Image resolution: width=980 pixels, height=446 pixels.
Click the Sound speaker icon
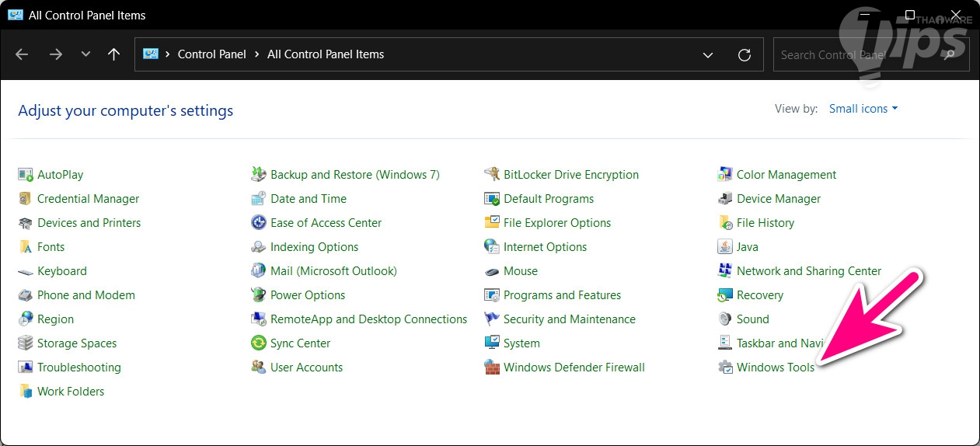click(x=724, y=319)
